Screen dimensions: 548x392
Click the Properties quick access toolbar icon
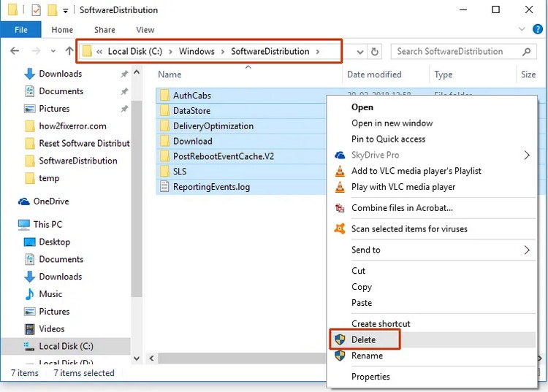[x=36, y=10]
